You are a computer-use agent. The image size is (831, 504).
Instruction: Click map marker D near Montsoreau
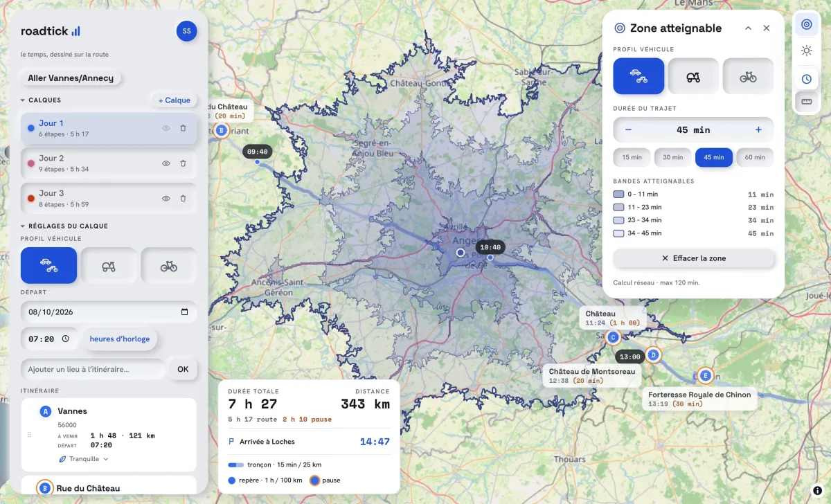coord(653,355)
